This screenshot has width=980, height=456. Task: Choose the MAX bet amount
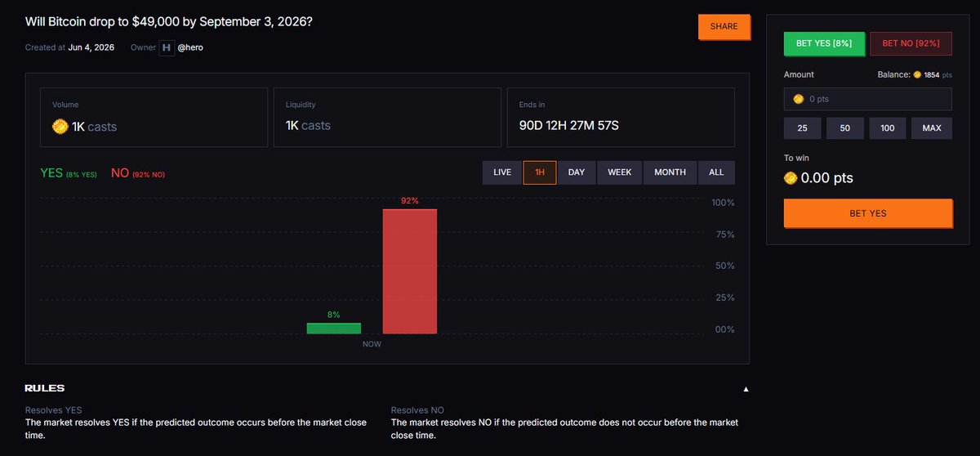(x=932, y=128)
